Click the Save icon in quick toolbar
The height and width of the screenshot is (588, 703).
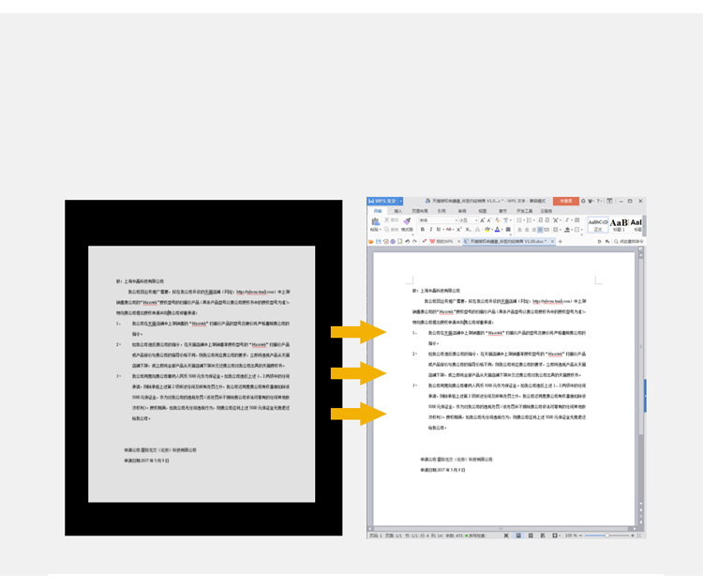pyautogui.click(x=379, y=241)
